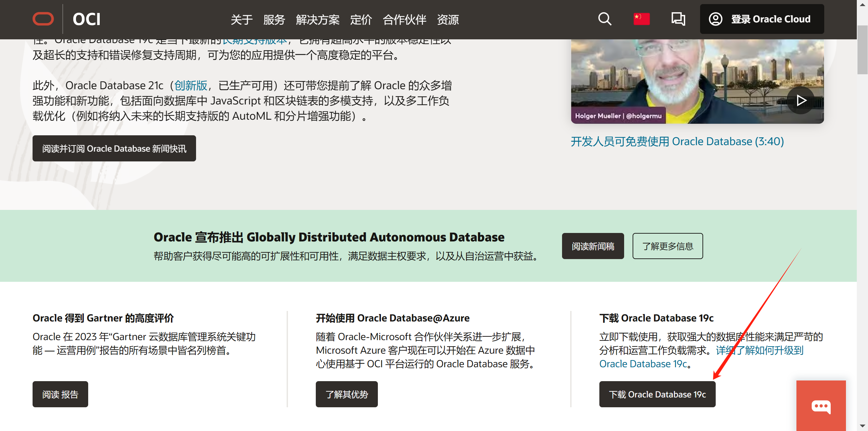Image resolution: width=868 pixels, height=431 pixels.
Task: Click the user avatar icon in login button
Action: 715,19
